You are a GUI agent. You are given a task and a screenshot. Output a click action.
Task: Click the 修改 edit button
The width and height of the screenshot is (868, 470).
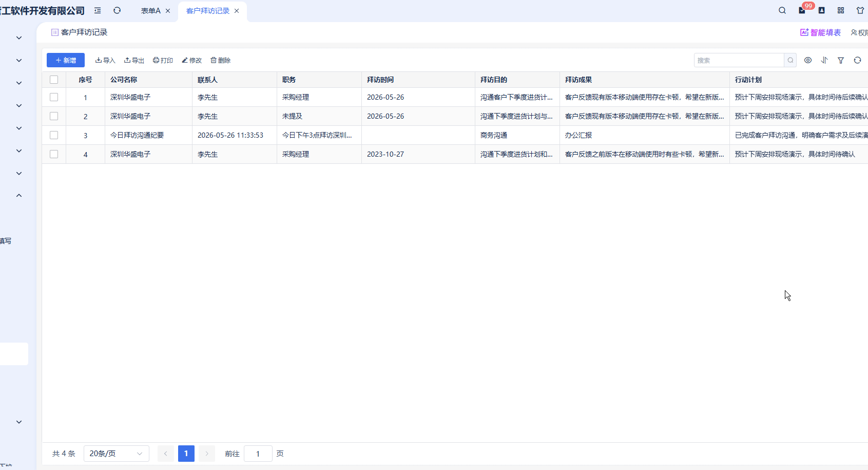191,60
